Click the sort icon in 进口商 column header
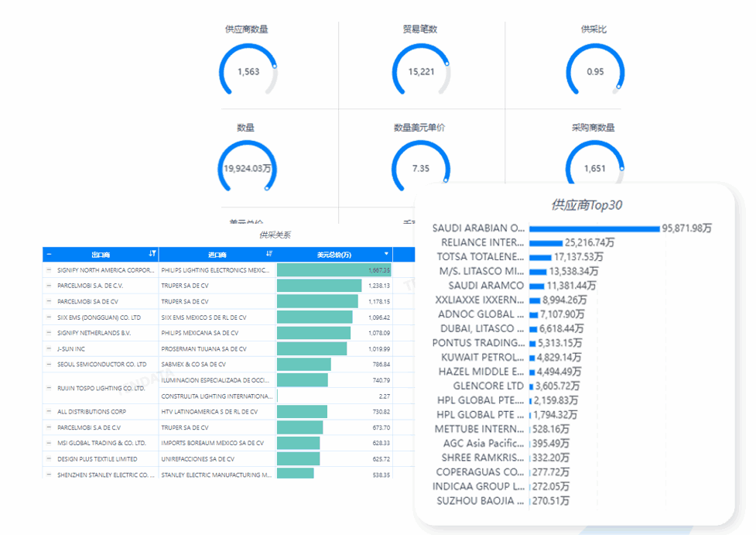This screenshot has height=535, width=756. (x=269, y=254)
